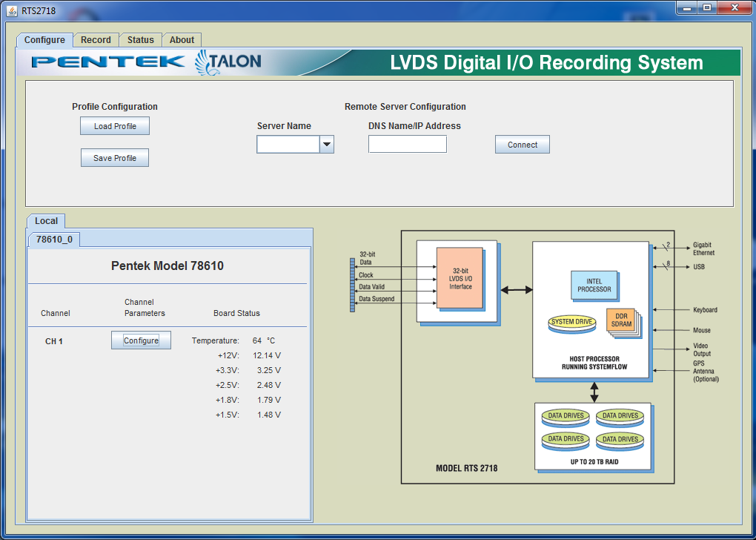Click the Data Valid signal label
756x540 pixels.
[371, 286]
